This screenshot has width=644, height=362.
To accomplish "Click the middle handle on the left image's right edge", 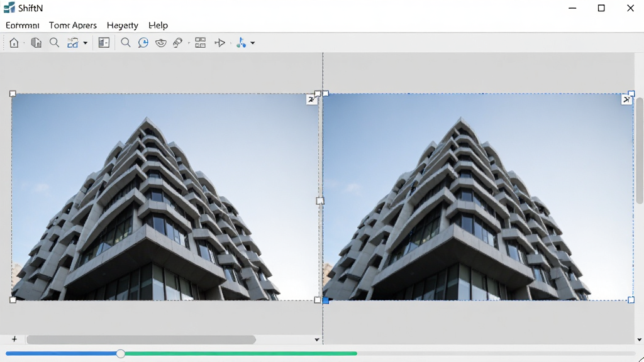I will pos(320,200).
